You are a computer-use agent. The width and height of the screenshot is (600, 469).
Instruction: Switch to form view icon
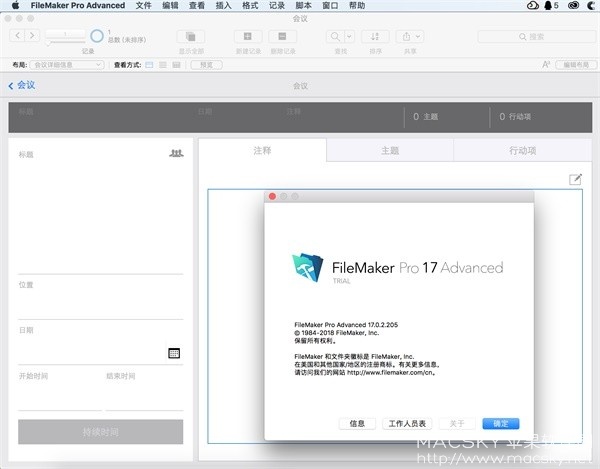pyautogui.click(x=149, y=65)
